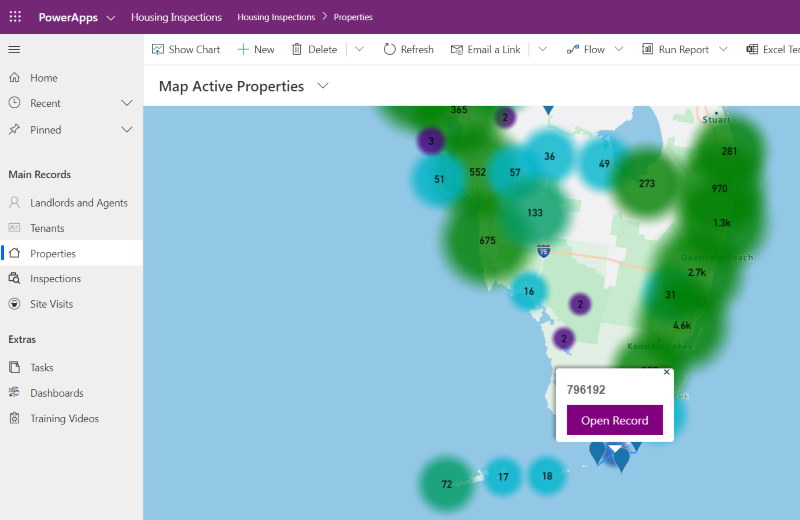Click the Refresh icon
This screenshot has width=800, height=520.
point(389,49)
